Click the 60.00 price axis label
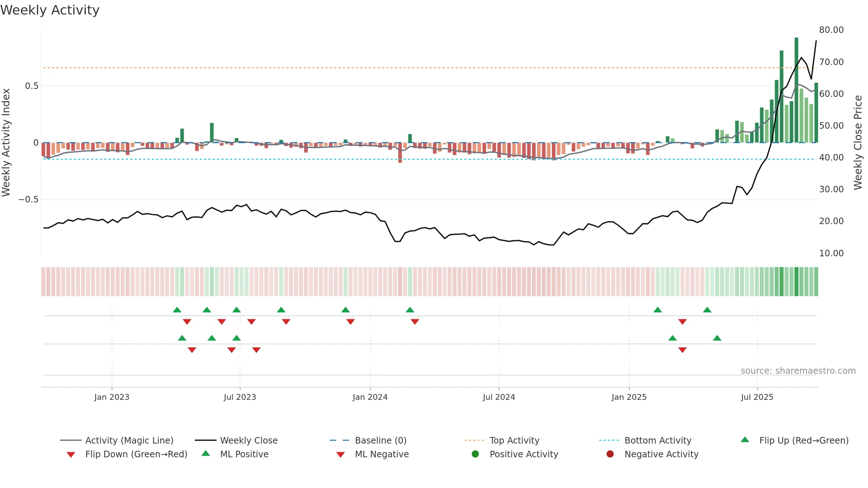The width and height of the screenshot is (868, 488). pyautogui.click(x=831, y=94)
